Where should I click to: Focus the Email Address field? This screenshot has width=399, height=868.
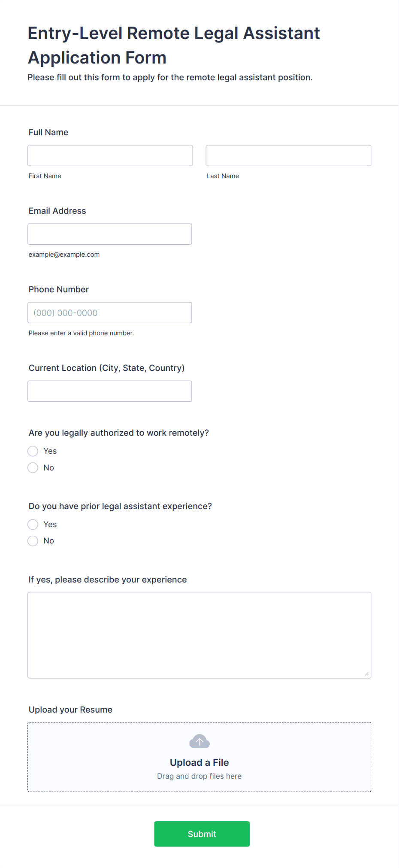pos(110,234)
